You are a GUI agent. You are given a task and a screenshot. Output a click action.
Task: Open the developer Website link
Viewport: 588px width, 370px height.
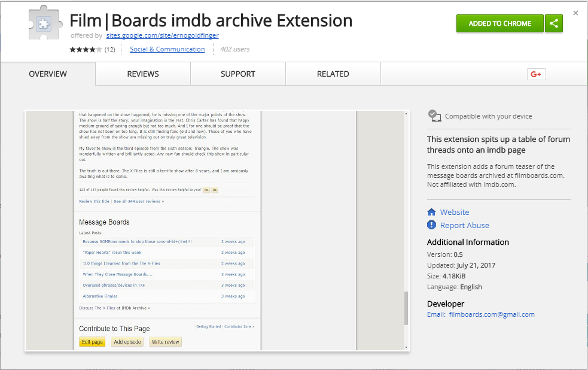[x=455, y=212]
